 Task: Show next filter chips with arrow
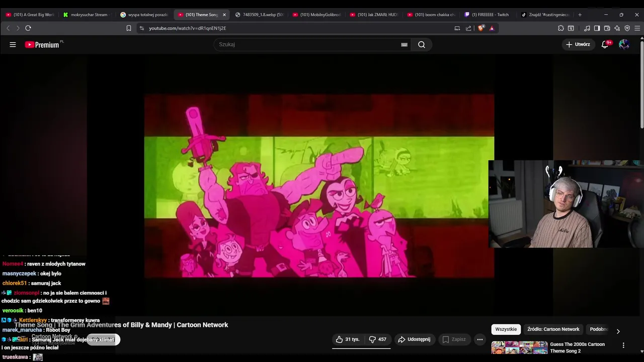click(x=618, y=331)
